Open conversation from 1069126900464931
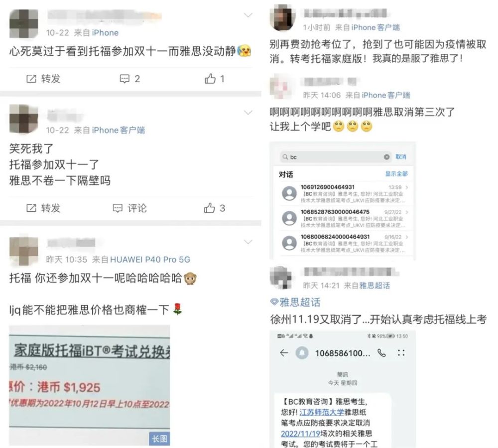The image size is (498, 448). 345,193
